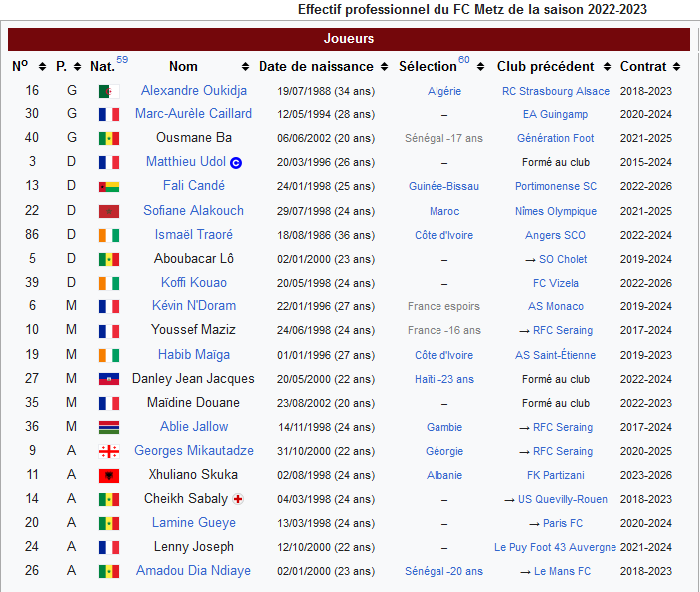The height and width of the screenshot is (592, 700).
Task: Open the Angers SCO club link
Action: (x=556, y=235)
